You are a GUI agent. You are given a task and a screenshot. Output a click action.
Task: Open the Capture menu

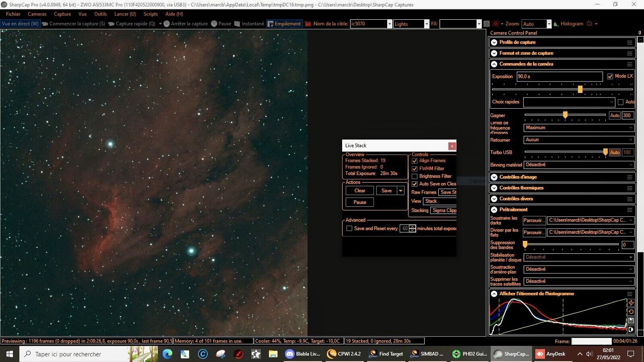pos(62,14)
